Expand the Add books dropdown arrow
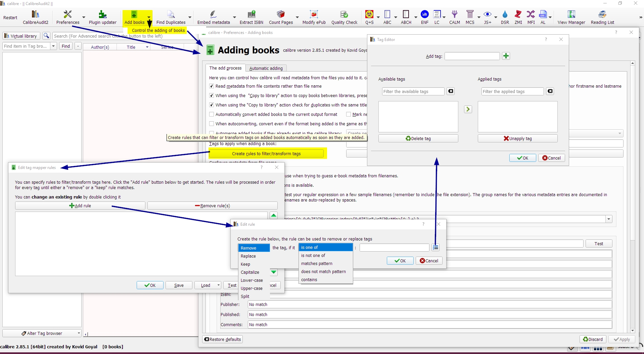Image resolution: width=644 pixels, height=354 pixels. pos(149,17)
